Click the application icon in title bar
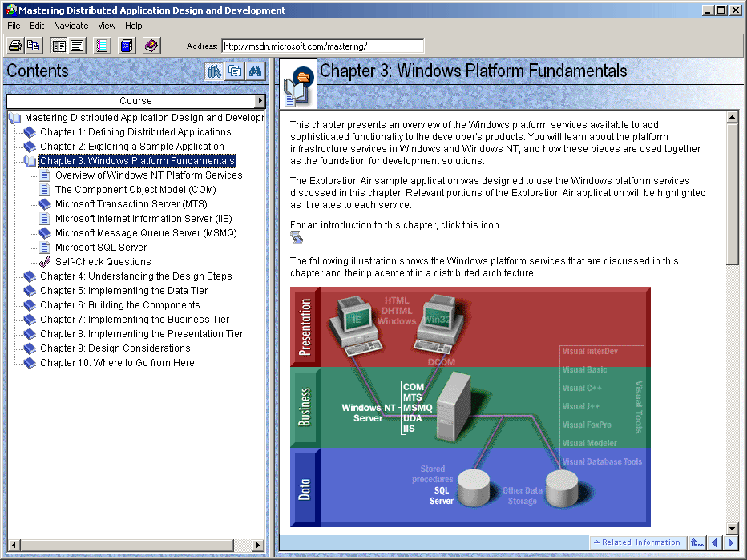 (x=11, y=10)
